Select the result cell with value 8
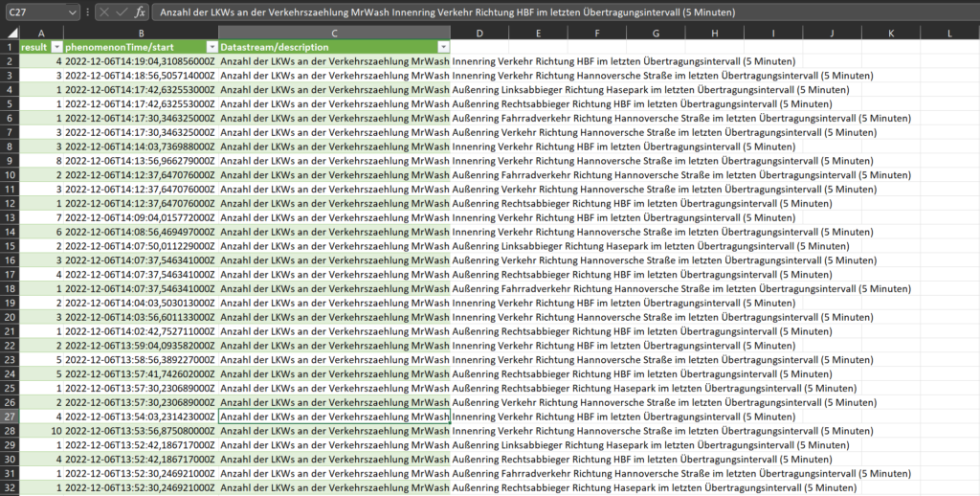980x496 pixels. coord(41,161)
